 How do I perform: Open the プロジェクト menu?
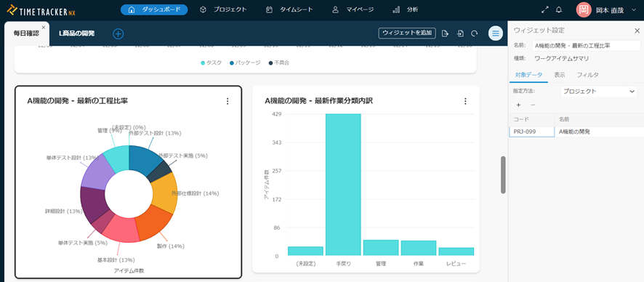coord(223,10)
